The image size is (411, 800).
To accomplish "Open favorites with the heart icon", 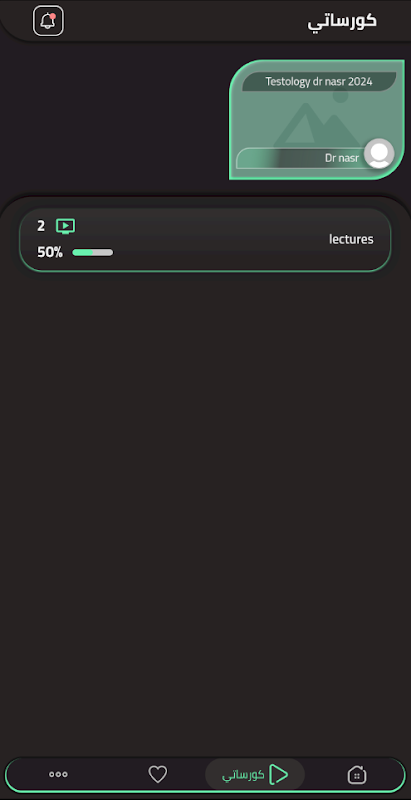I will tap(158, 774).
